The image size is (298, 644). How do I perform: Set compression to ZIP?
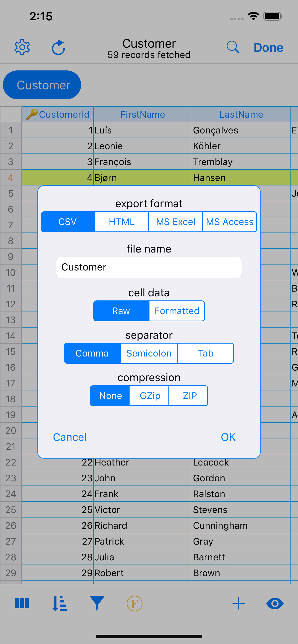pos(188,396)
